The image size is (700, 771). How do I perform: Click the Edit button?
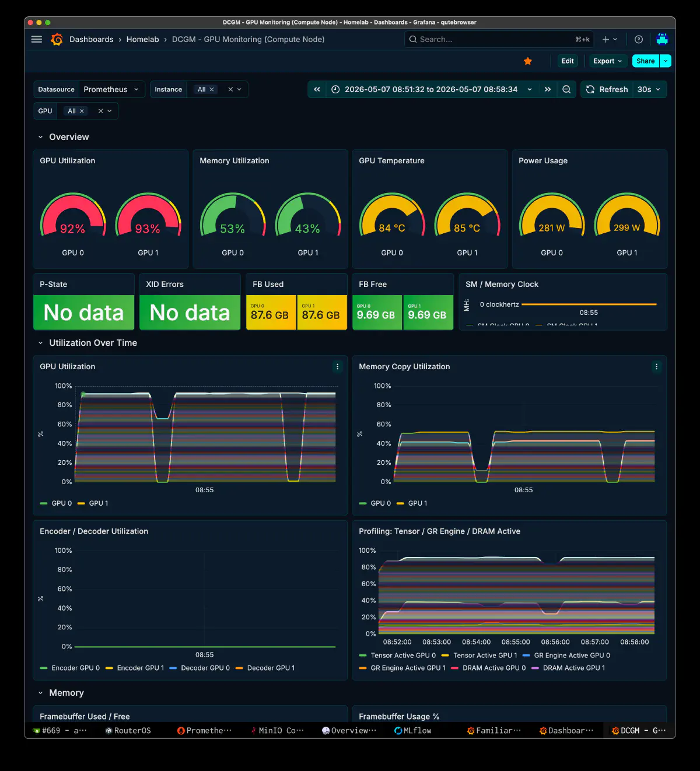click(568, 61)
